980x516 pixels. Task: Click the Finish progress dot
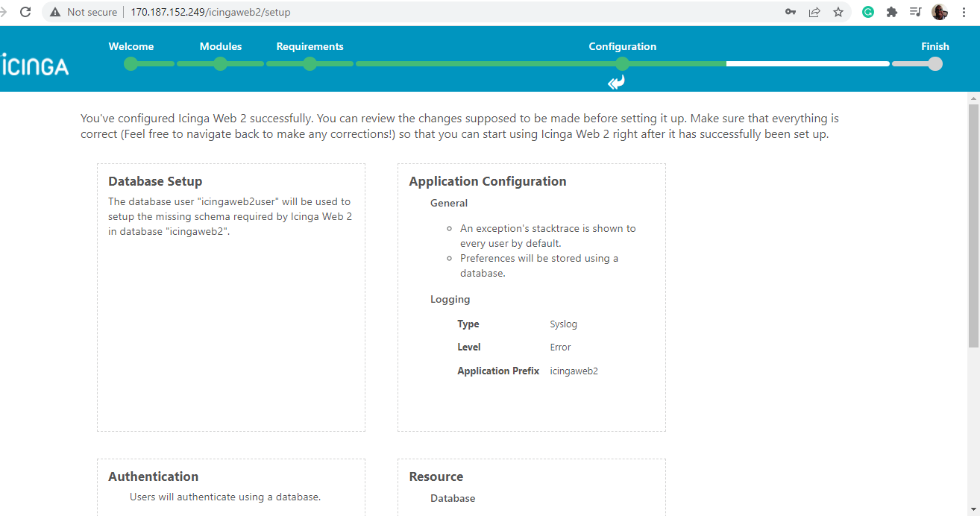[x=935, y=64]
